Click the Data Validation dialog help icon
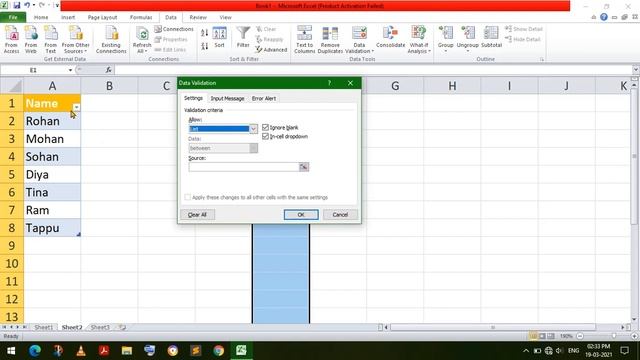 click(x=329, y=83)
